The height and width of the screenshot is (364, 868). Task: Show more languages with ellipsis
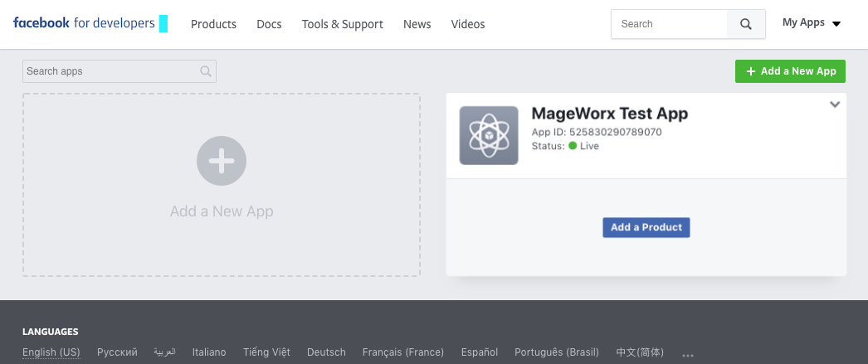pyautogui.click(x=688, y=356)
